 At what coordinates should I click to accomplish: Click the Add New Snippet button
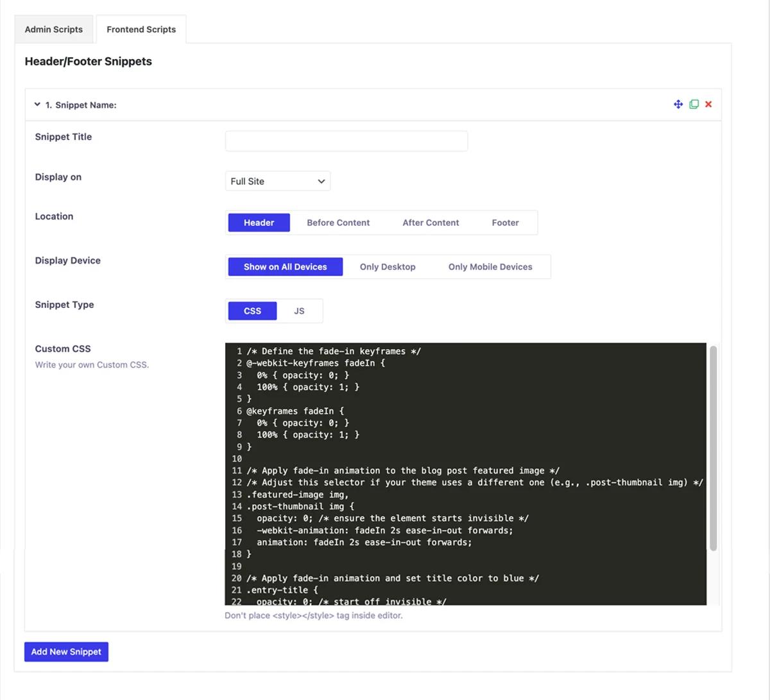pos(66,651)
